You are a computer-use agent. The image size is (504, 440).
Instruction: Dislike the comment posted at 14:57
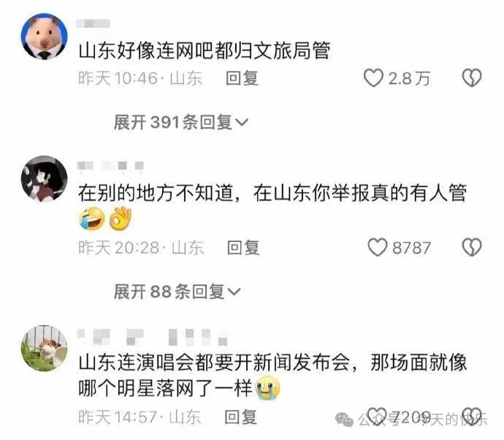(x=472, y=416)
